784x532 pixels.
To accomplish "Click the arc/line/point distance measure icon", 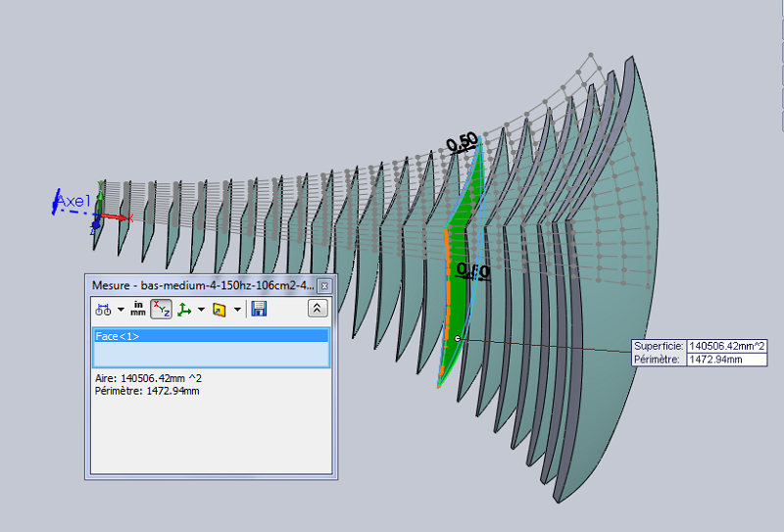I will click(x=104, y=310).
